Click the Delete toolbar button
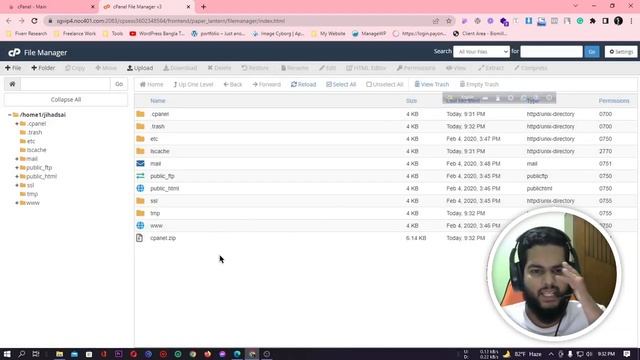 click(x=219, y=68)
